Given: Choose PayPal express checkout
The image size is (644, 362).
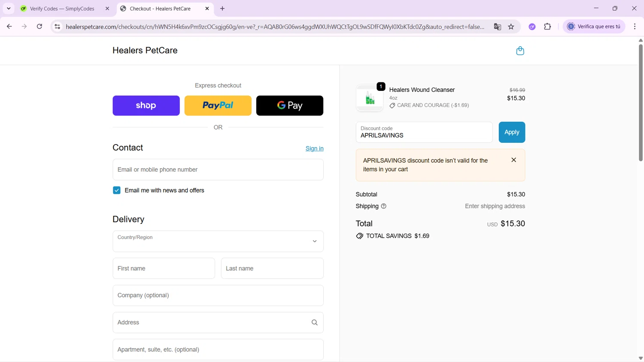Looking at the screenshot, I should [218, 106].
